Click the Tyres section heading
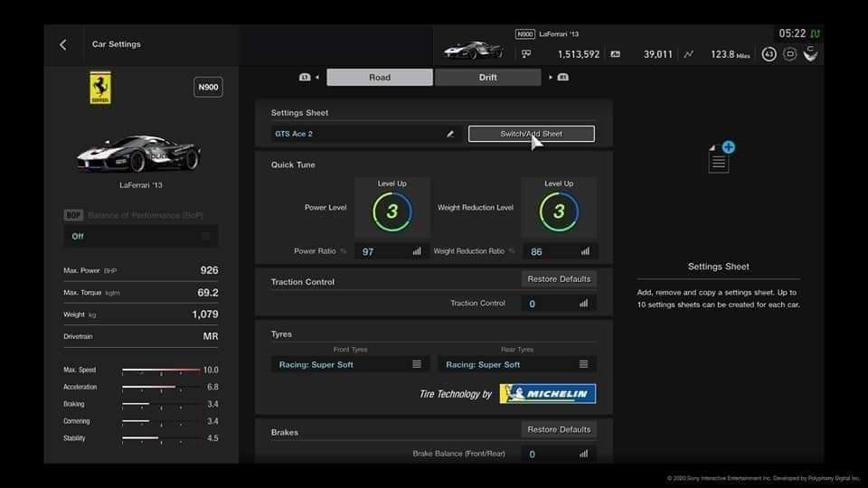Viewport: 868px width, 488px height. pos(281,334)
